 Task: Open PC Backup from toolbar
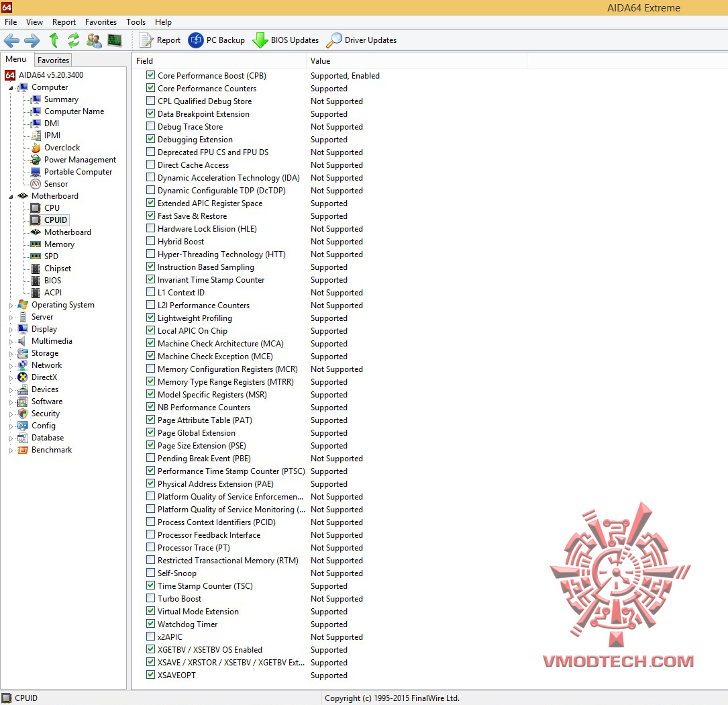[216, 40]
